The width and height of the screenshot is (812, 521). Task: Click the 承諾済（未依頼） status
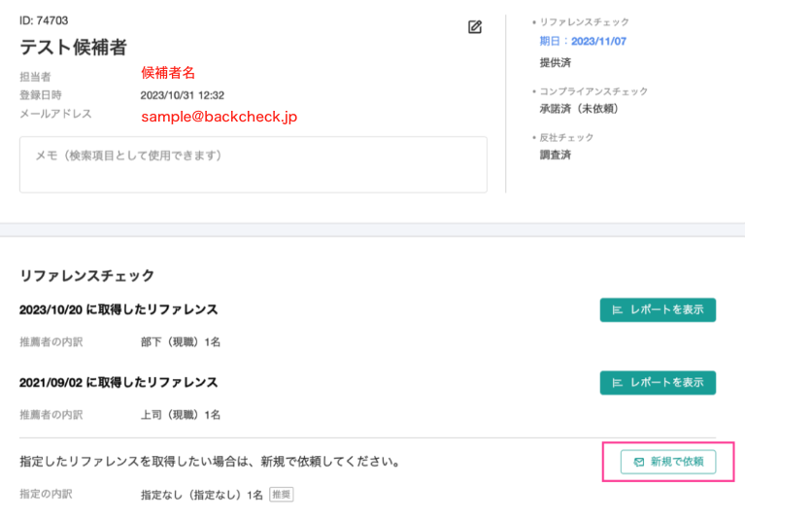579,109
